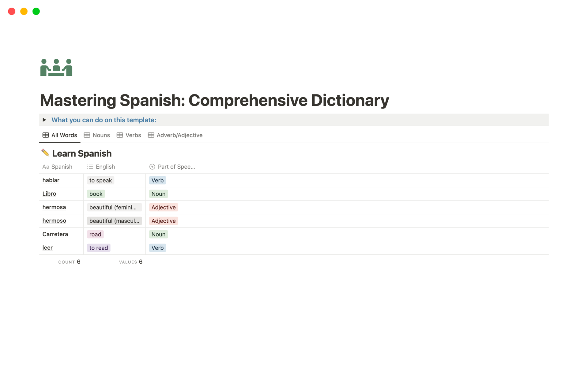Click the green 'book' tag

tap(96, 194)
